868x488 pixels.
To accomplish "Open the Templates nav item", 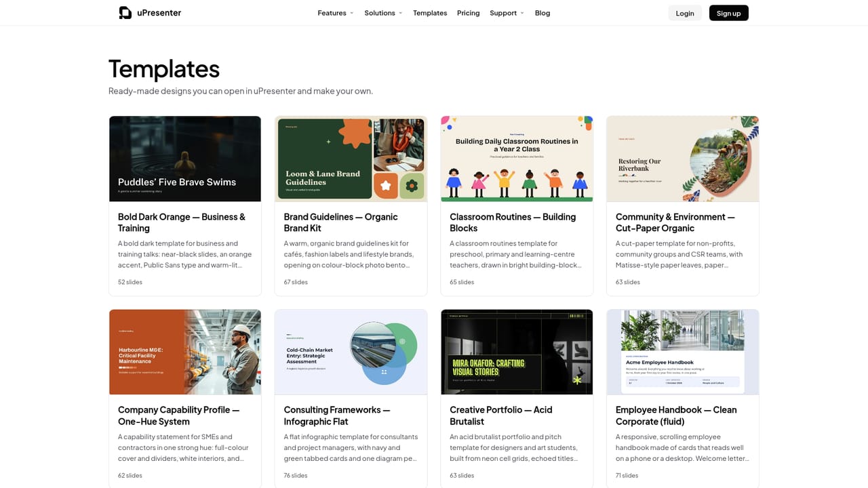I will pyautogui.click(x=430, y=13).
